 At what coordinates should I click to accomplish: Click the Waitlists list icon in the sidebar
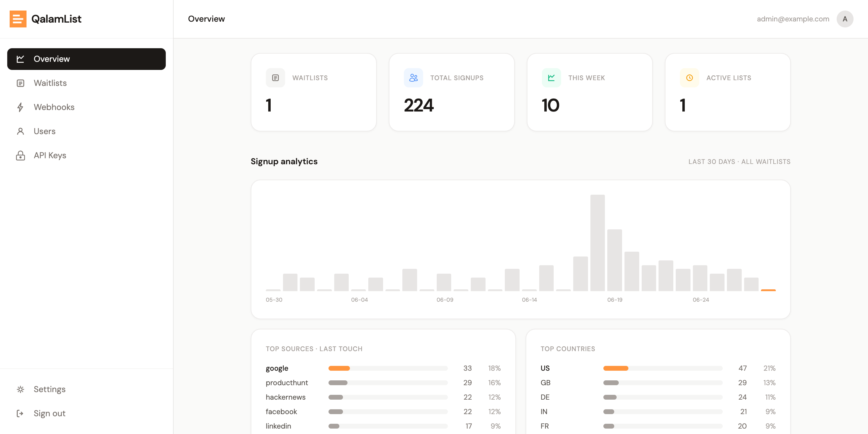(20, 83)
